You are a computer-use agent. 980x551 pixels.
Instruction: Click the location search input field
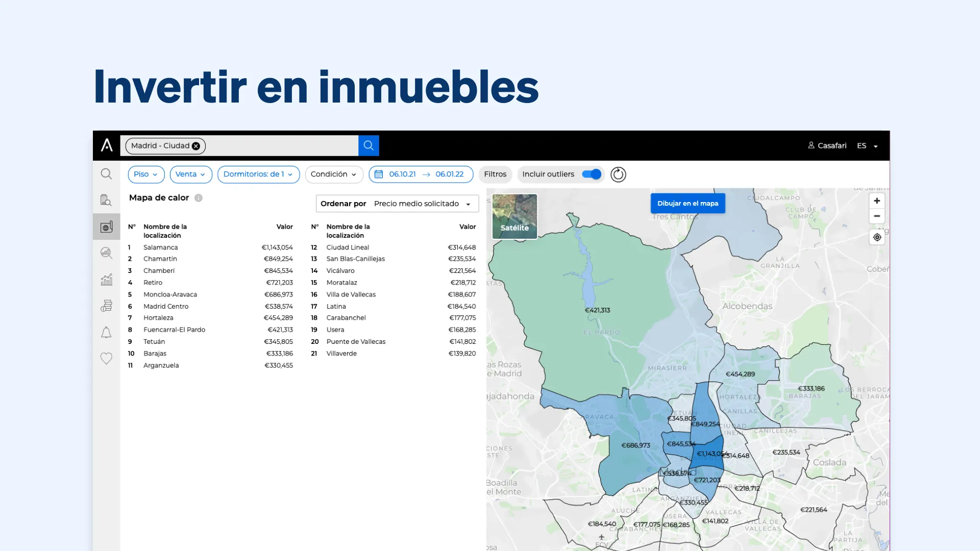[x=239, y=145]
